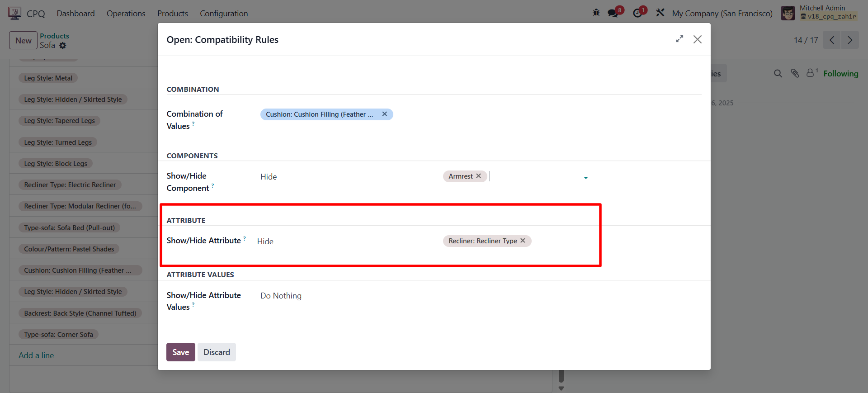Click the debug bug icon
The width and height of the screenshot is (868, 393).
click(596, 13)
